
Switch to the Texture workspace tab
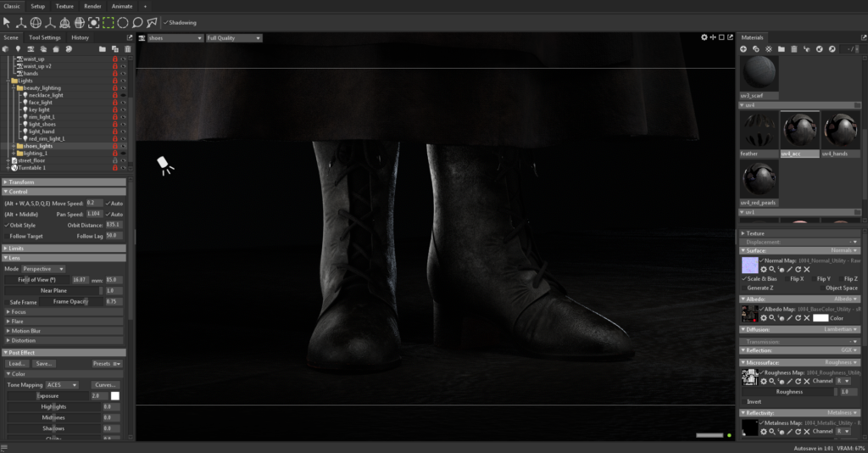tap(64, 6)
